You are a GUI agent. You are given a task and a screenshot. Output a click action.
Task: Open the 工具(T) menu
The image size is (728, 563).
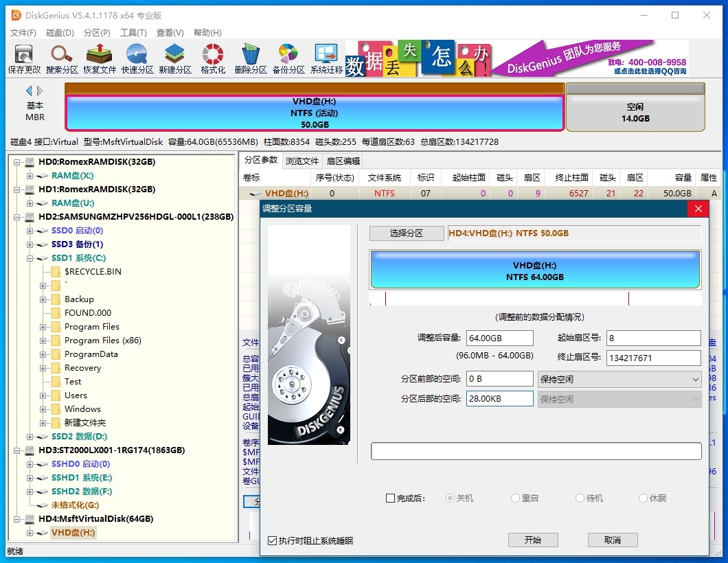(x=133, y=32)
